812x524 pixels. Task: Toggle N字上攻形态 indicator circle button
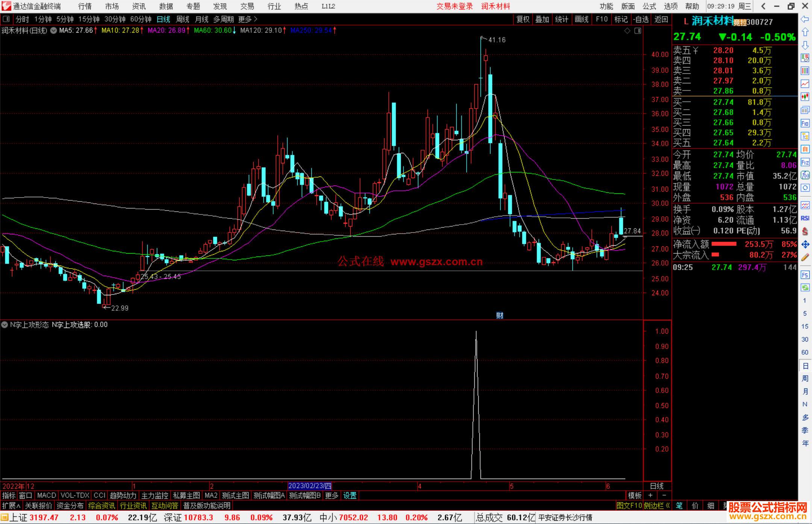point(5,325)
